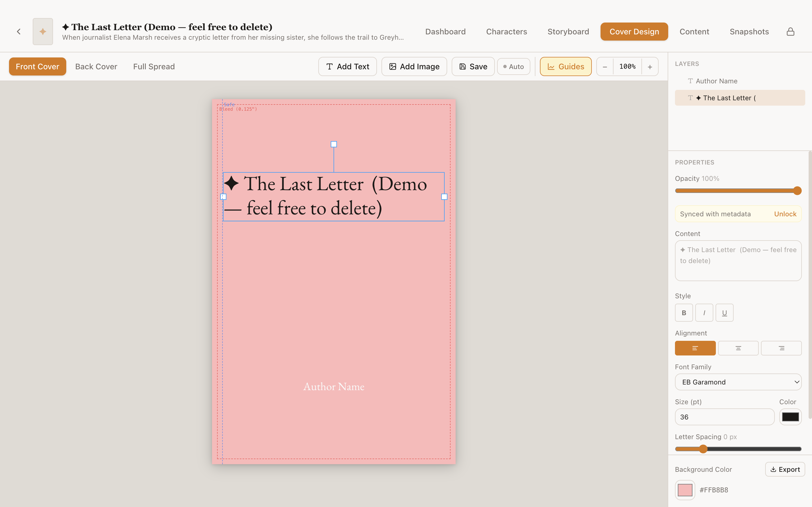Open the EB Garamond font family dropdown

[738, 382]
